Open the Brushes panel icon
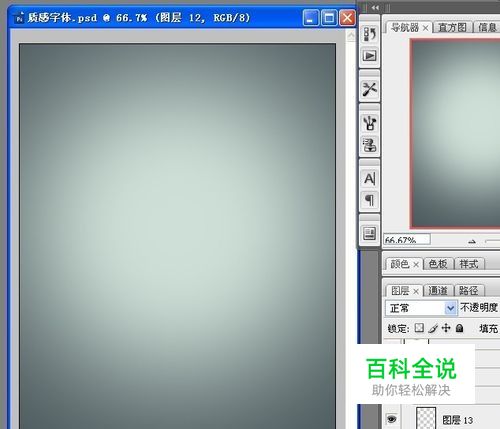 click(370, 123)
